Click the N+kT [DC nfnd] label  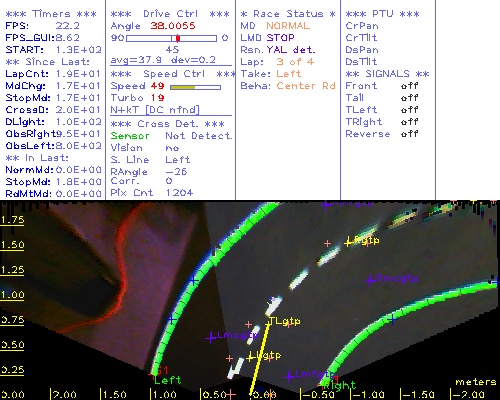click(x=155, y=110)
